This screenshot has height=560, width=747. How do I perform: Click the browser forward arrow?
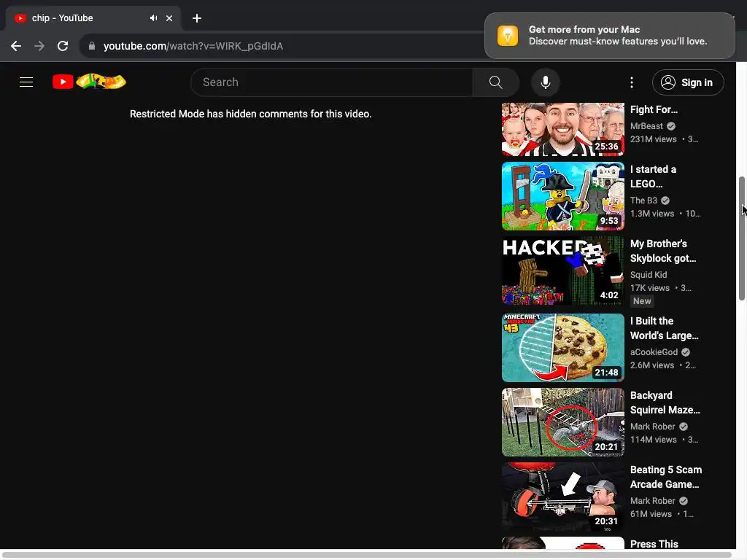tap(39, 46)
